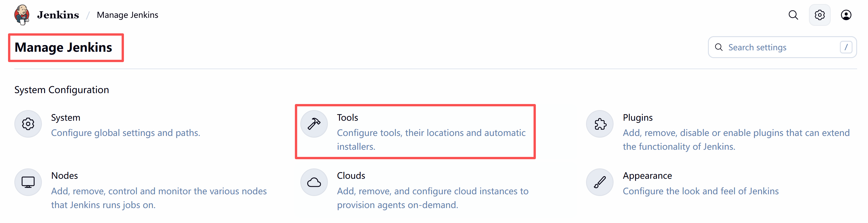Click "Configure the look and feel of Jenkins" text
This screenshot has height=223, width=868.
(x=700, y=191)
